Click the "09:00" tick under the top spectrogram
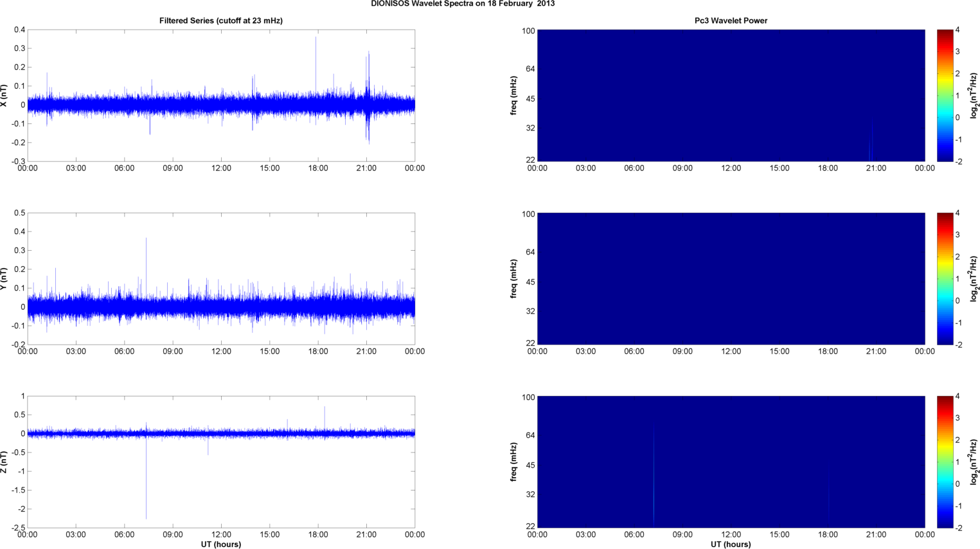Image resolution: width=980 pixels, height=549 pixels. (682, 168)
